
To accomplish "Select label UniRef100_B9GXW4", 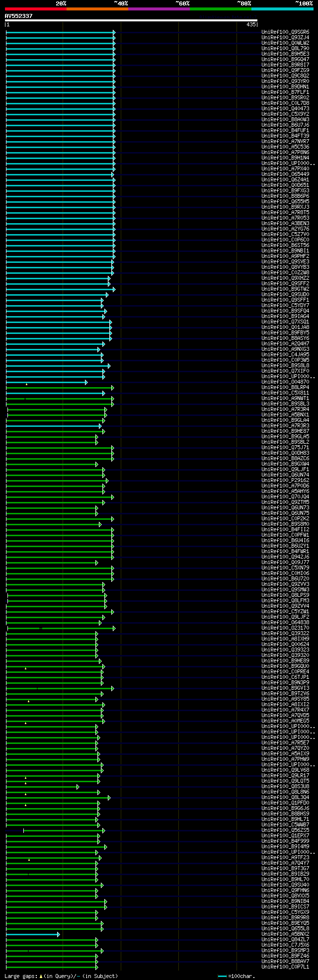I will pos(285,464).
